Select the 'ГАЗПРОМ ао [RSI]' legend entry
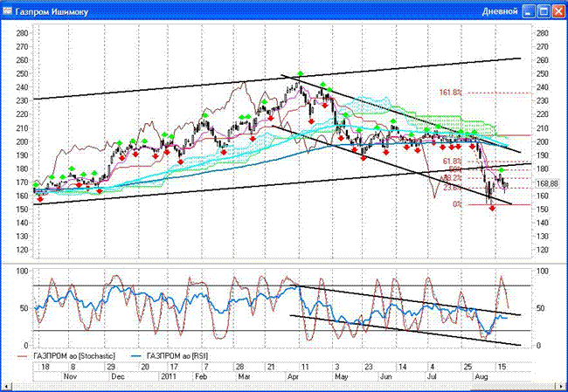Screen dimensions: 568x392 click(177, 356)
